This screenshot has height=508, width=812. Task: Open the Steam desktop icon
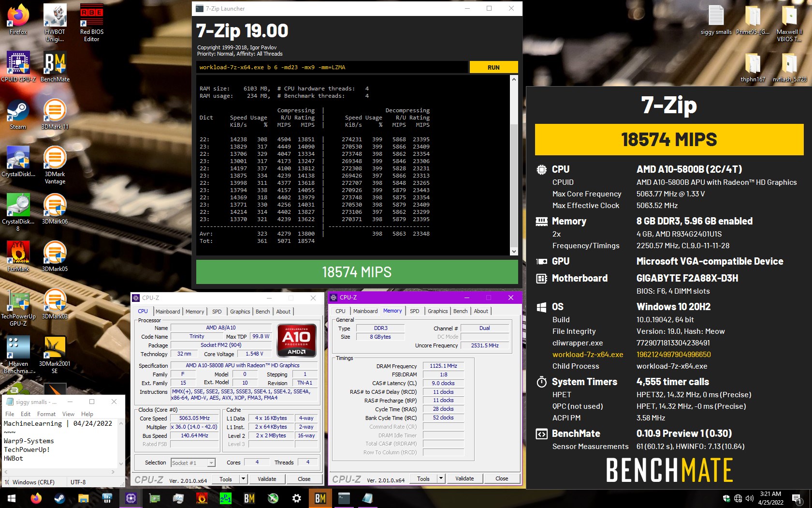pos(18,114)
